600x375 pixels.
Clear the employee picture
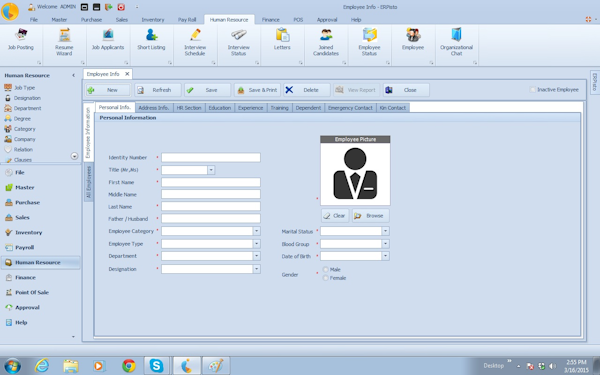[335, 216]
